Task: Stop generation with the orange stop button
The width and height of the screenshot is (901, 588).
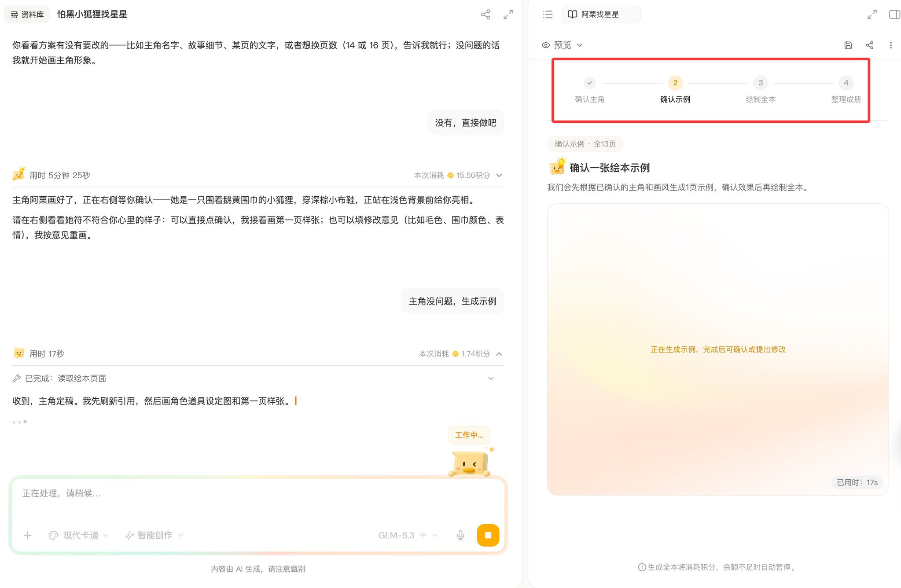Action: coord(488,535)
